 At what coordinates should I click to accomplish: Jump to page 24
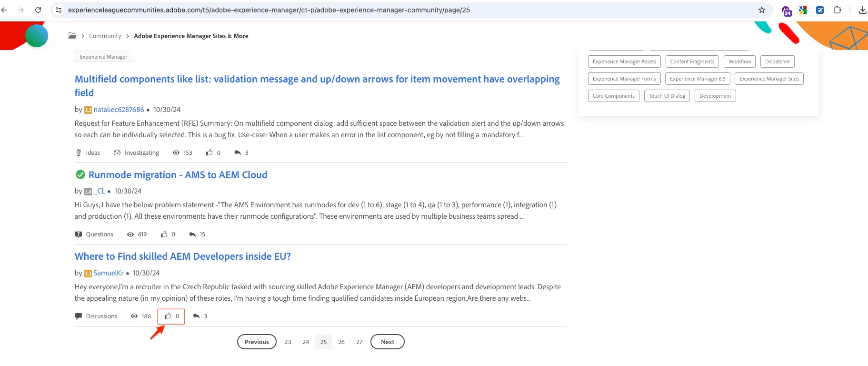[306, 342]
